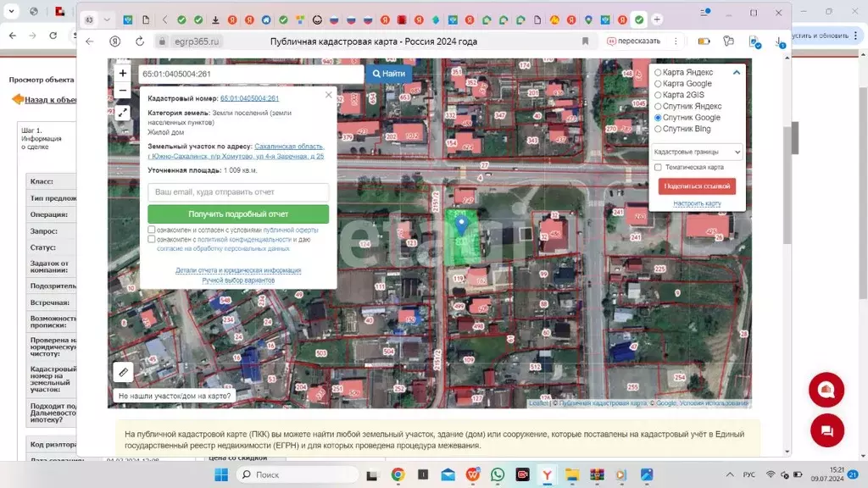
Task: Click Получить подробный отчет button
Action: point(238,214)
